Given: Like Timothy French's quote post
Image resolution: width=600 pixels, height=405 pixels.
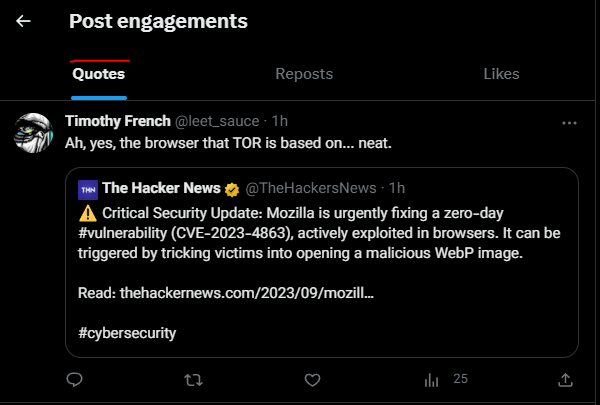Looking at the screenshot, I should (x=312, y=380).
